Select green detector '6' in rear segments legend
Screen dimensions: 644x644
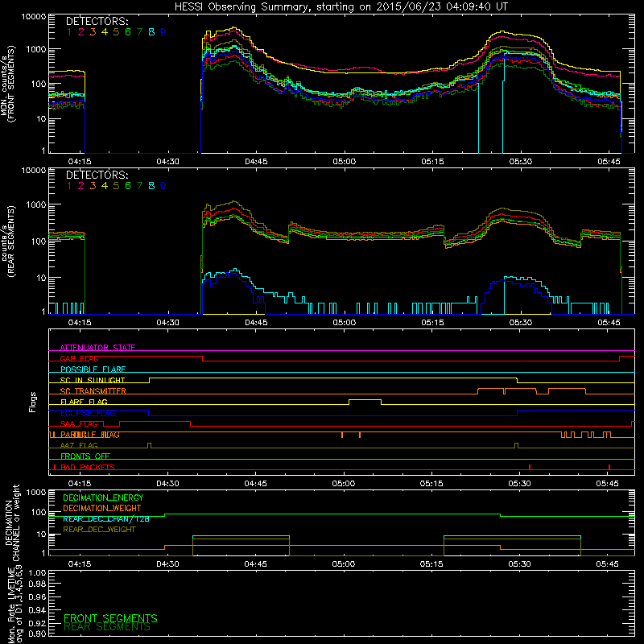(128, 186)
